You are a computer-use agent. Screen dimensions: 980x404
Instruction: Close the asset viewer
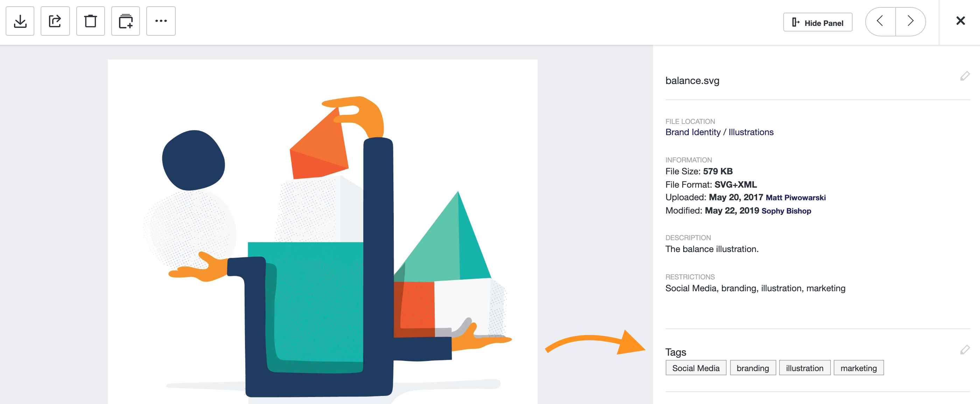click(x=960, y=21)
